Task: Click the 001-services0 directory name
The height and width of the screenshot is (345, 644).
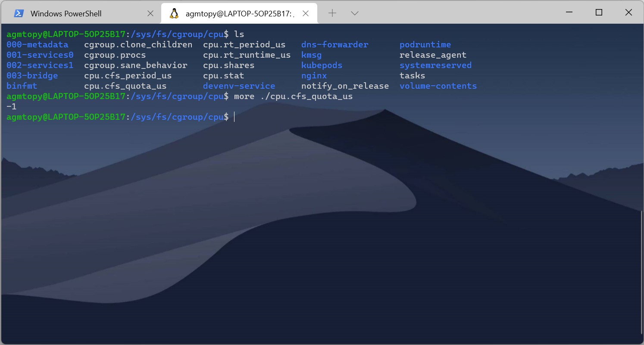Action: [x=40, y=55]
